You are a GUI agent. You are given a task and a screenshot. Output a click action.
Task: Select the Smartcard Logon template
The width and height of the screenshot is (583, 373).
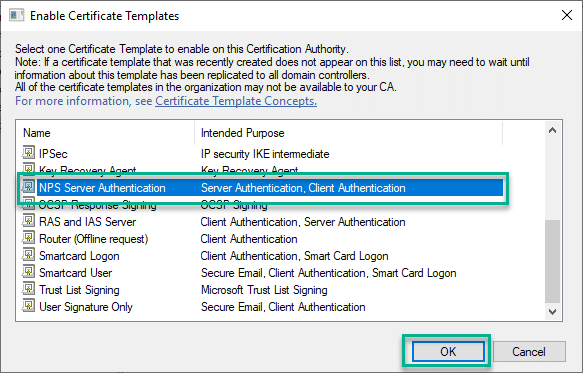79,256
